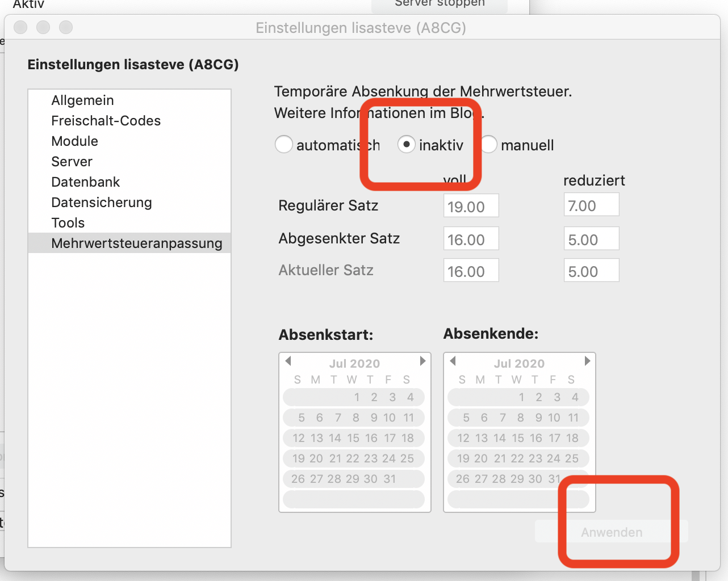Choose the manuell radio button

[489, 145]
